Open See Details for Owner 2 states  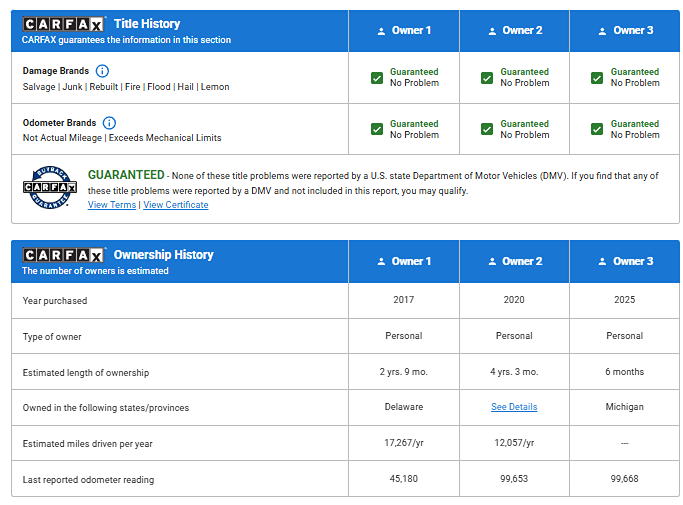(514, 407)
